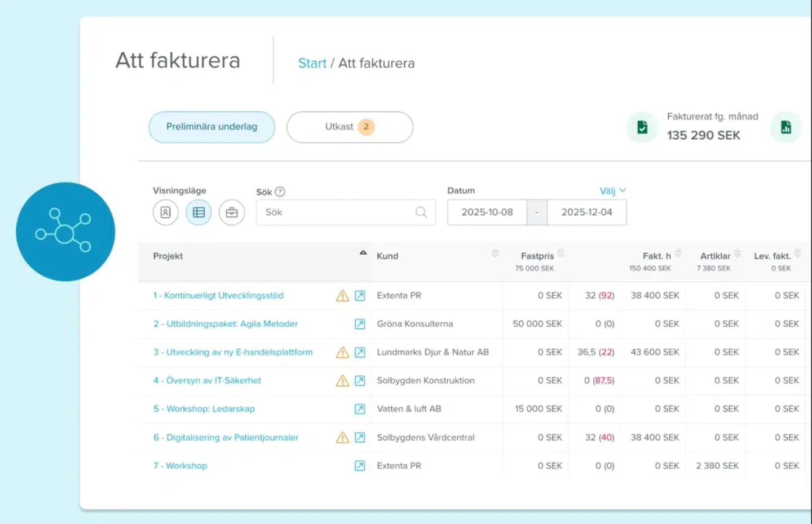
Task: Click the 2 380 SEK Artiklar cell
Action: click(x=717, y=466)
